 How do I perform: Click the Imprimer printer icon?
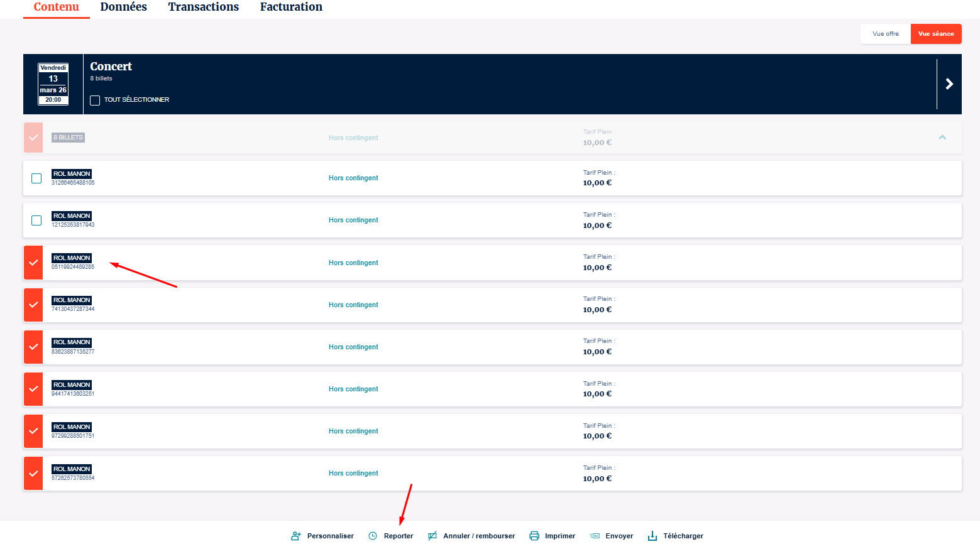[534, 536]
